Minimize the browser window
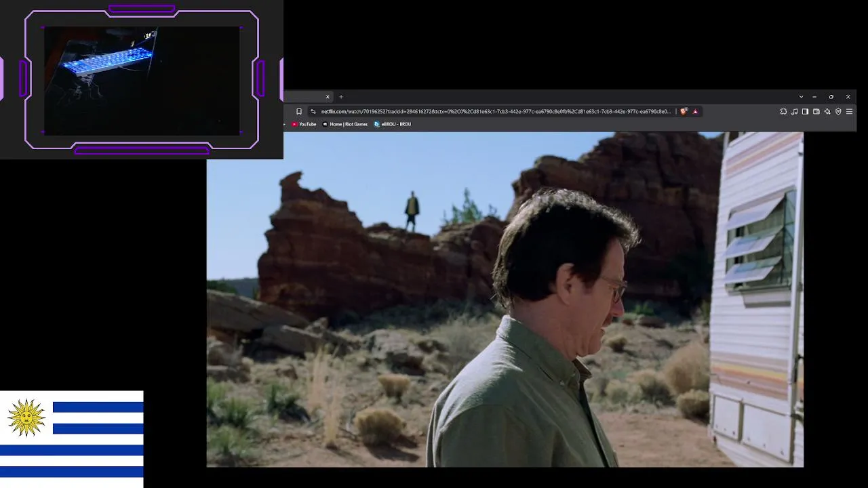The height and width of the screenshot is (488, 868). point(814,97)
